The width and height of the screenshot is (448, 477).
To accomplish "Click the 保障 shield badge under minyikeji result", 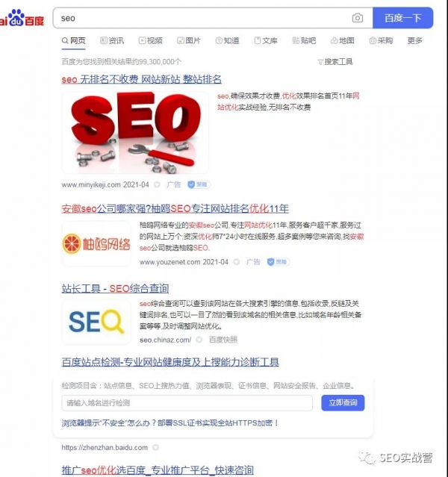I will coord(199,184).
